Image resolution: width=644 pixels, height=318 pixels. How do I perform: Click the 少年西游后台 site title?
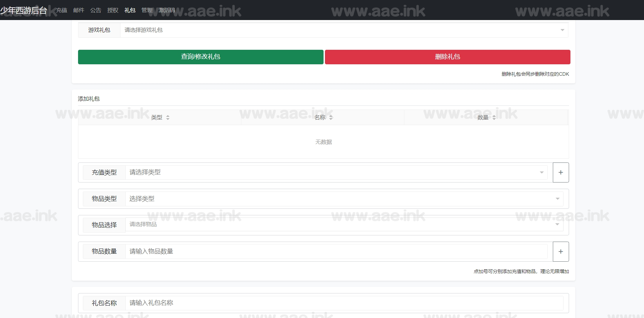[23, 10]
